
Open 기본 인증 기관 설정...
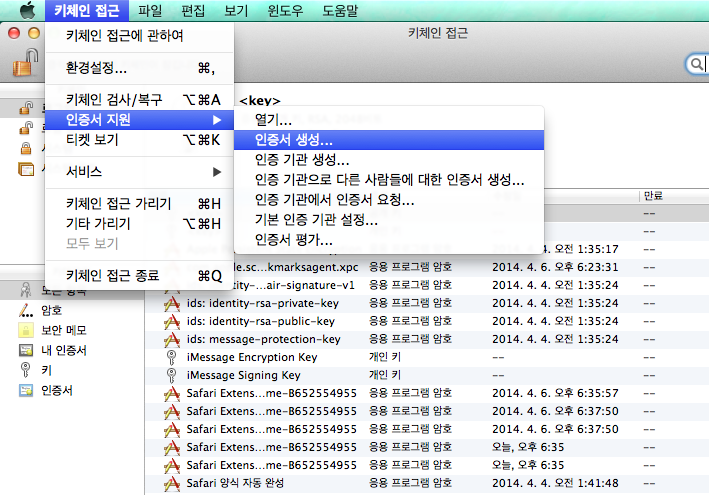[389, 219]
